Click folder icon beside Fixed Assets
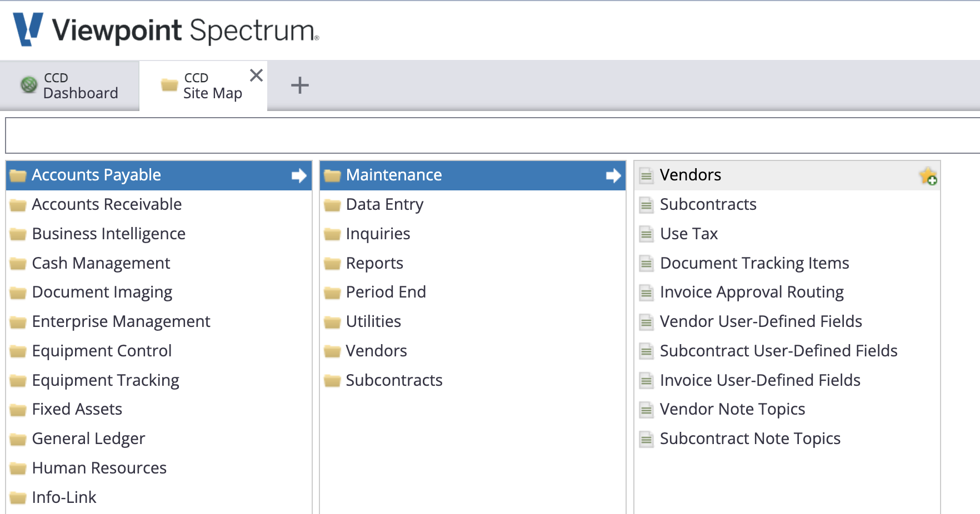 [18, 410]
